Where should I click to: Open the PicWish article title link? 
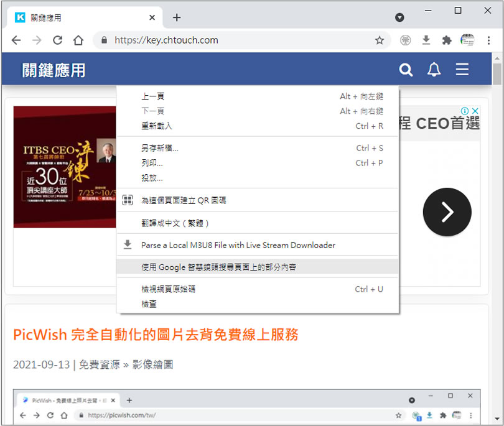[156, 335]
